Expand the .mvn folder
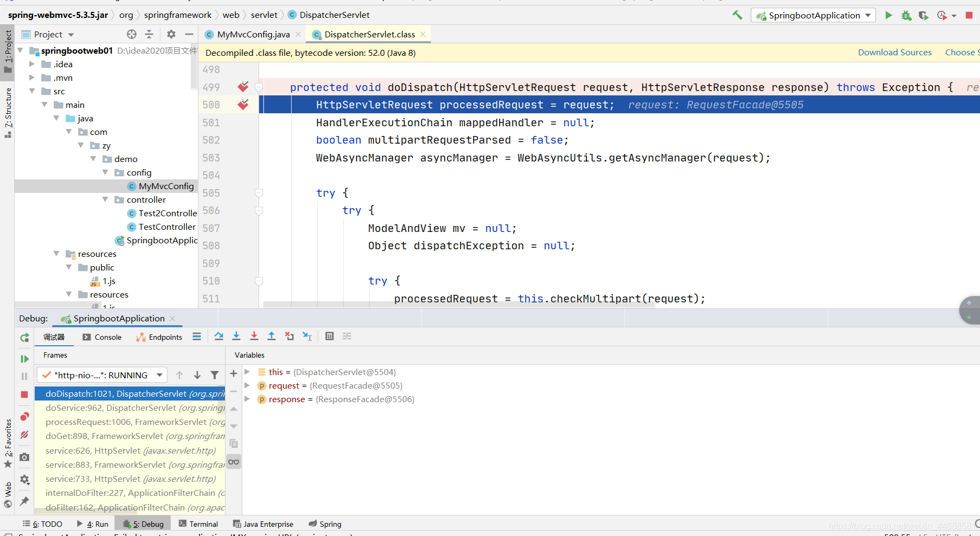 click(32, 78)
